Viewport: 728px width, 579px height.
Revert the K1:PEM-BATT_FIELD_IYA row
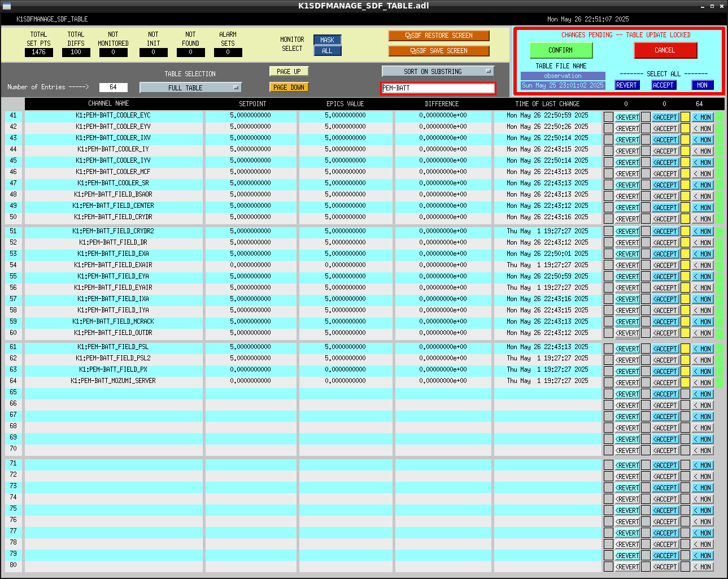click(627, 311)
